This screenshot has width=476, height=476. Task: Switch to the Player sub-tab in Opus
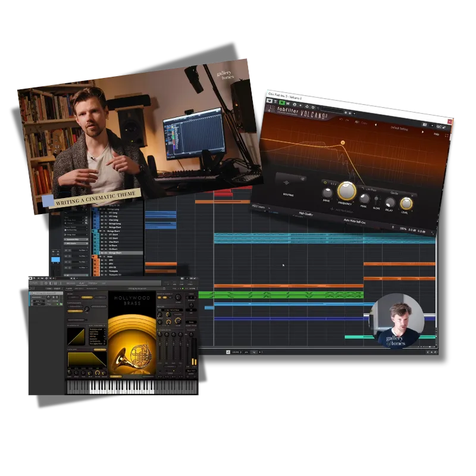point(69,289)
